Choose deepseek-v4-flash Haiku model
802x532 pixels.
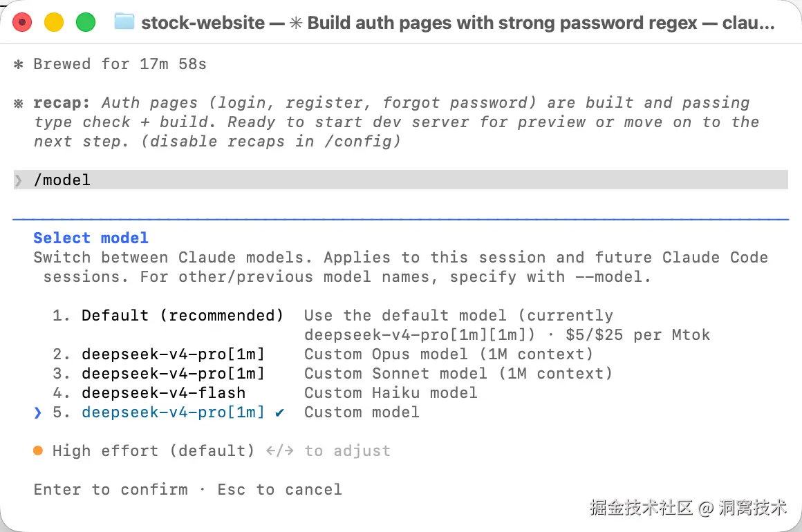pos(264,393)
